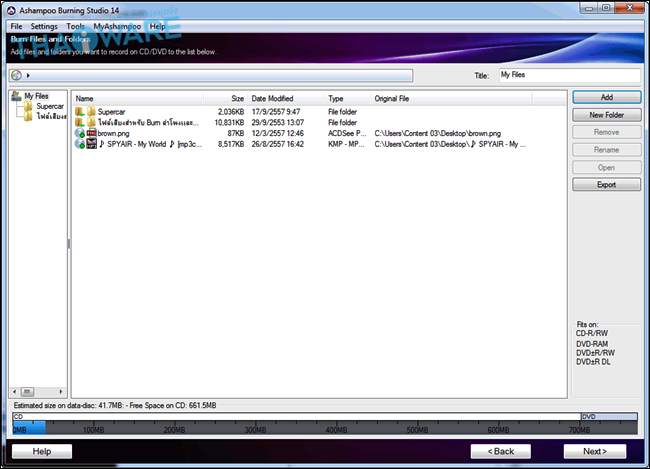Select the Supercar row name
Screen dimensions: 650x469
coord(112,112)
